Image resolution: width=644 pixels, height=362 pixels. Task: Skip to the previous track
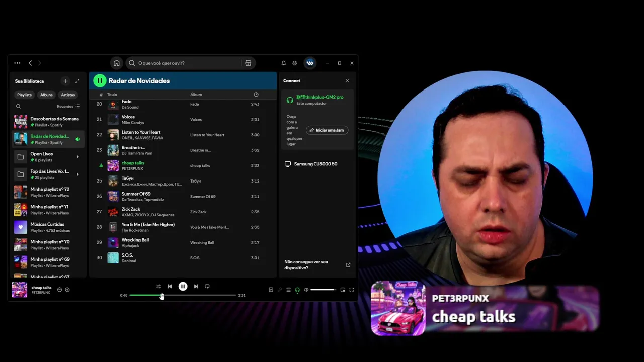click(170, 286)
